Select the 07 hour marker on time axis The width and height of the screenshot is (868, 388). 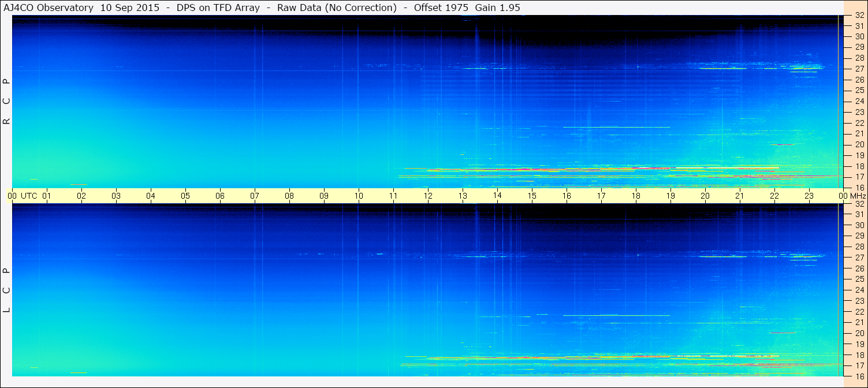pyautogui.click(x=255, y=196)
